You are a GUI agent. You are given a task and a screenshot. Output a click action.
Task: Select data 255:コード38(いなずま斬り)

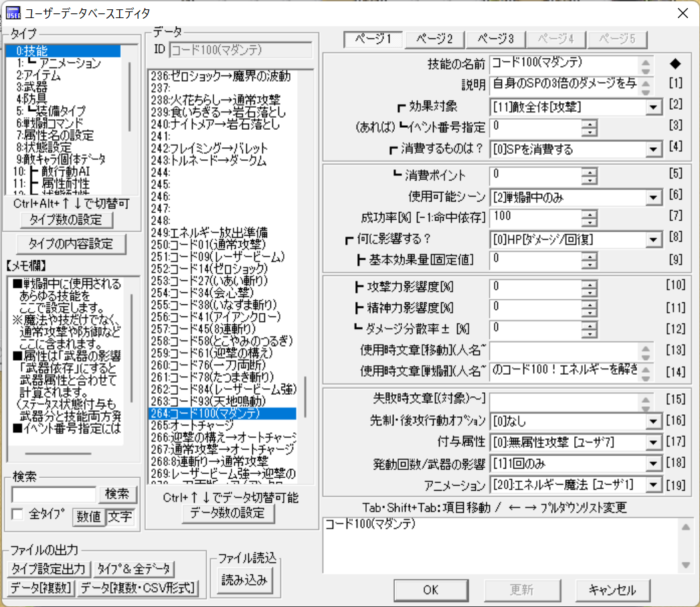coord(222,305)
